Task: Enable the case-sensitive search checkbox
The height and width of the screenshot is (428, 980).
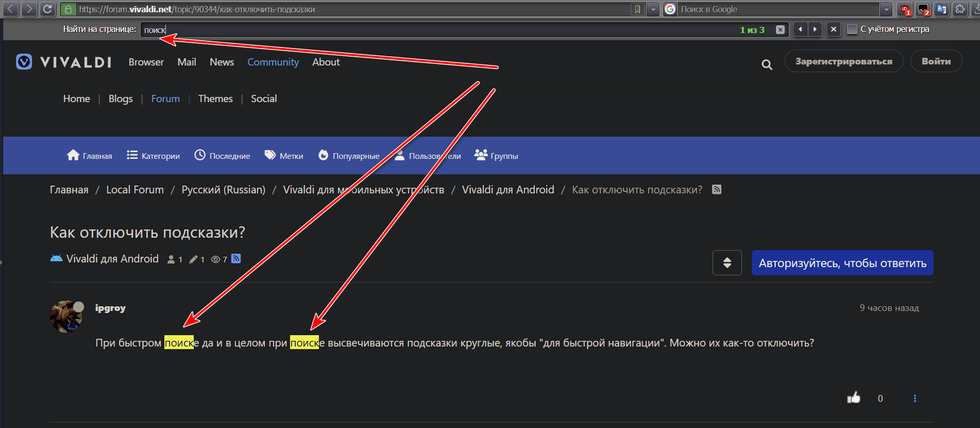Action: point(852,29)
